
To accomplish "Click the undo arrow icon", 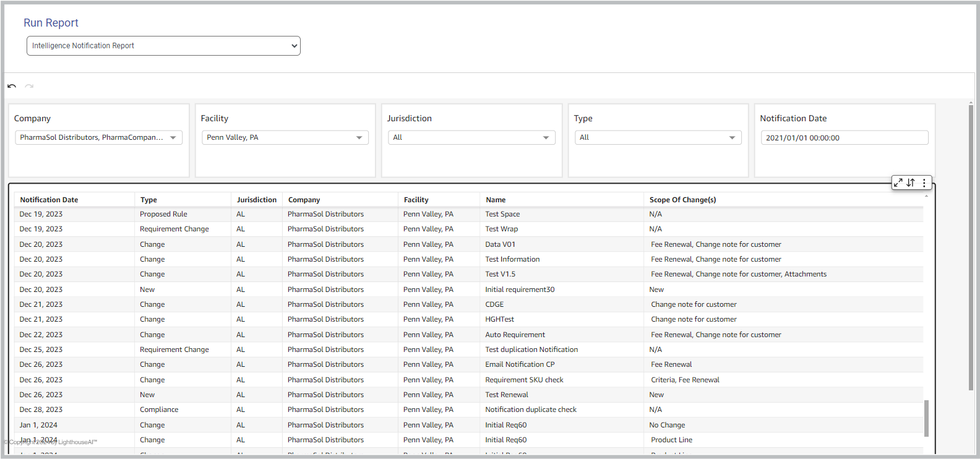I will point(12,86).
